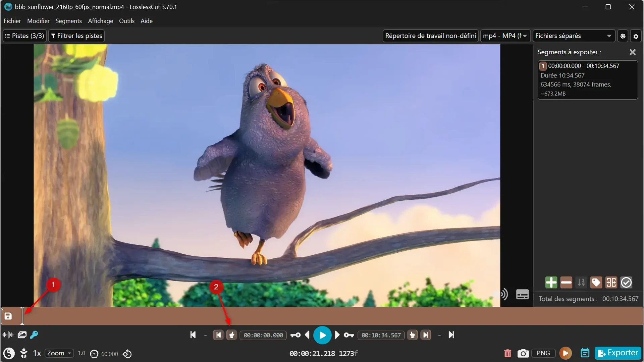Click the save icon on the timeline segment
644x362 pixels.
click(x=8, y=316)
